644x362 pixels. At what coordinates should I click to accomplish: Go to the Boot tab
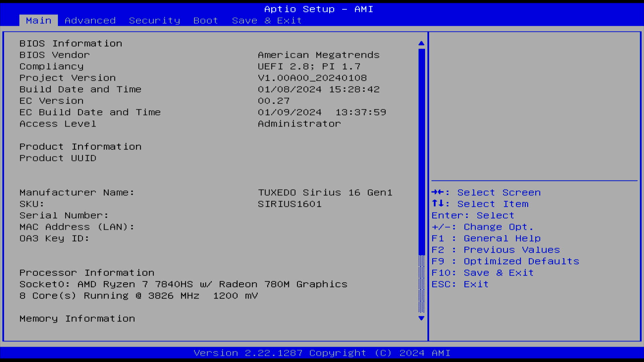click(x=205, y=20)
